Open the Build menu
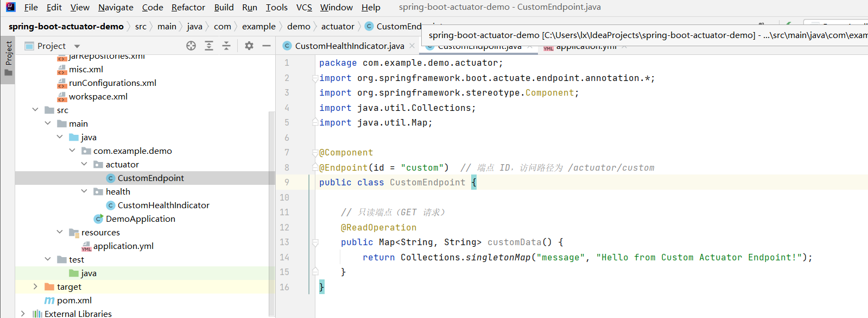The image size is (868, 318). 224,7
